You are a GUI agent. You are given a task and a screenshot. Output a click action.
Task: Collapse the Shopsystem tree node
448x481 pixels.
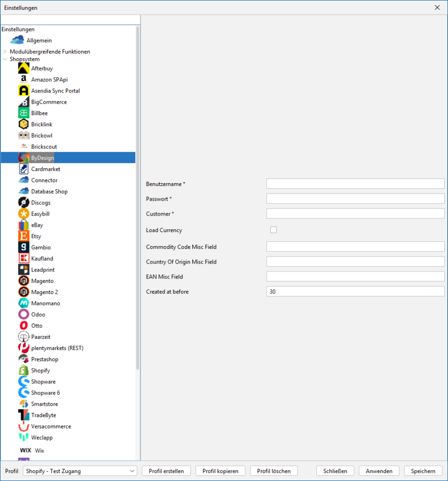(5, 59)
